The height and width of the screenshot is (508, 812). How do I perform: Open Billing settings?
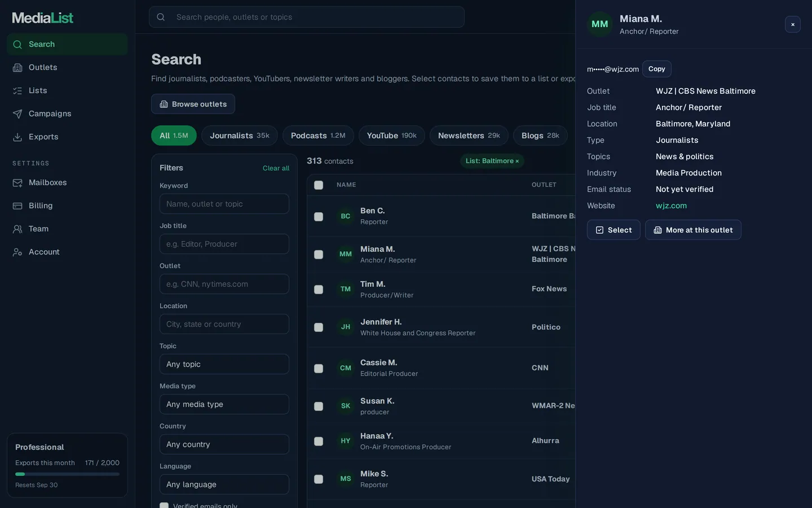(x=67, y=205)
